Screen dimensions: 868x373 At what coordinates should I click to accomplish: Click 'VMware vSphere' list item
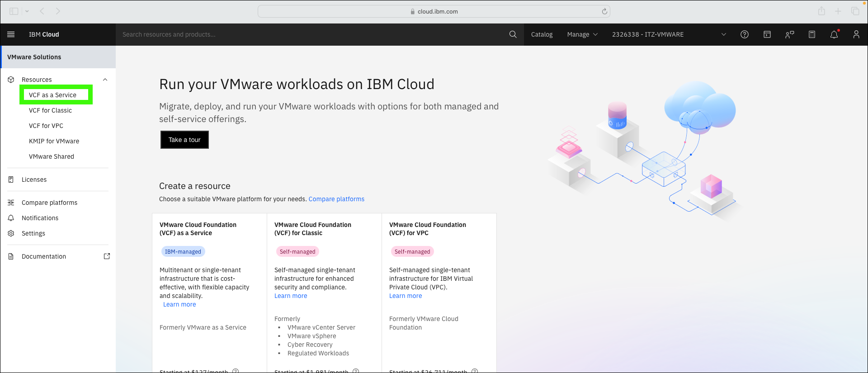312,336
